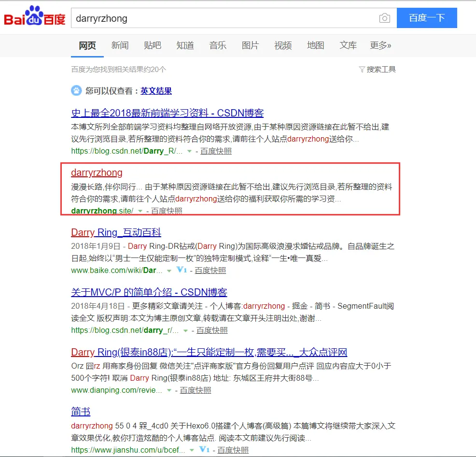
Task: Click the https://www.jianshu.com/u/bcef... URL
Action: pos(128,450)
